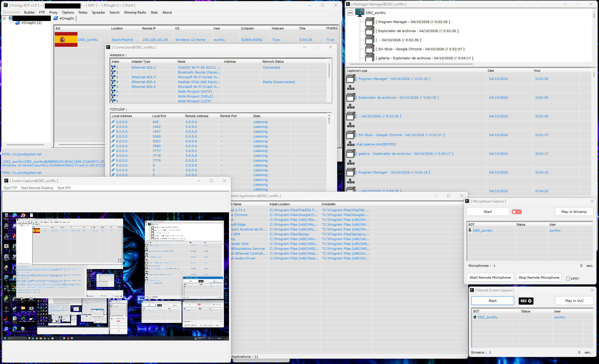Click Stop Remote Microphone button
599x364 pixels.
(539, 278)
